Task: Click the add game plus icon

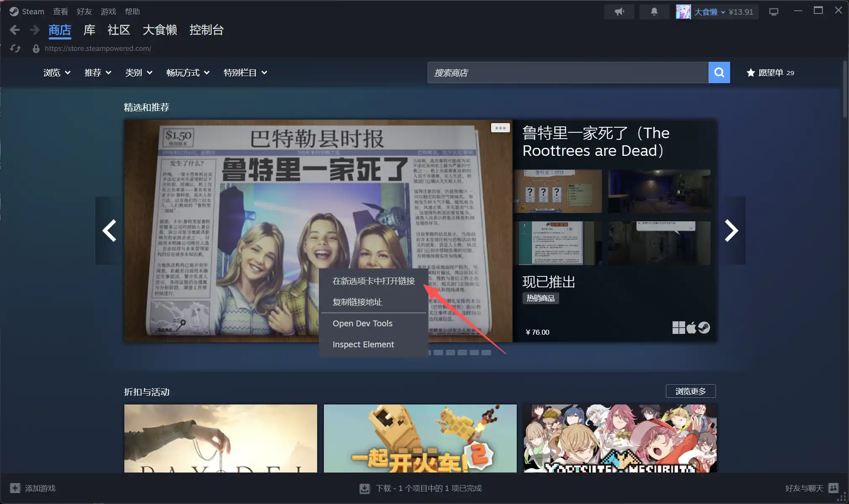Action: pyautogui.click(x=15, y=488)
